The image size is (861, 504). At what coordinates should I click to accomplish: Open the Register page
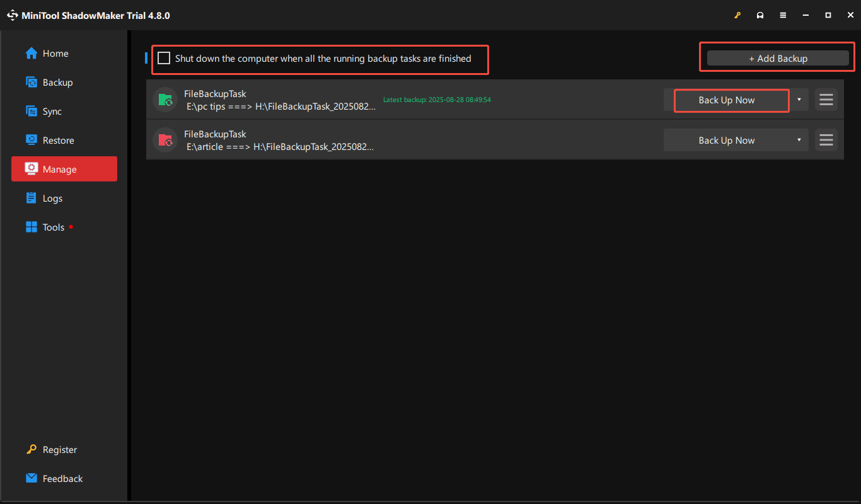click(58, 449)
